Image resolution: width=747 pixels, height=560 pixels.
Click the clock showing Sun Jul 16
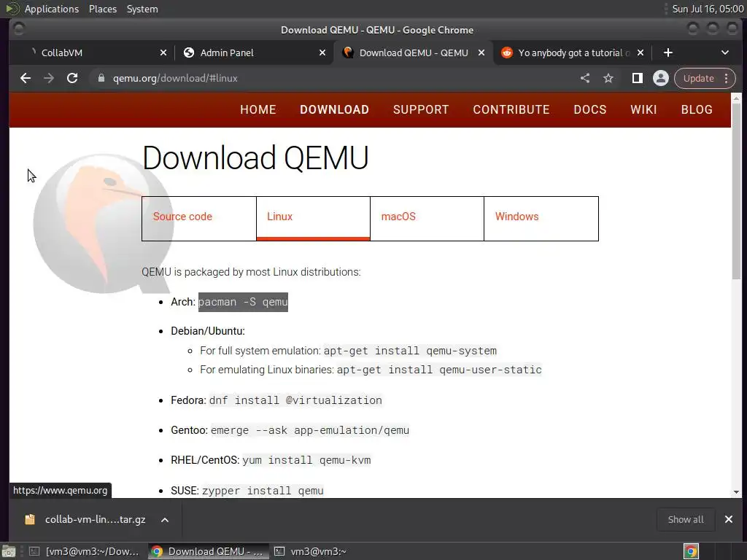coord(708,9)
